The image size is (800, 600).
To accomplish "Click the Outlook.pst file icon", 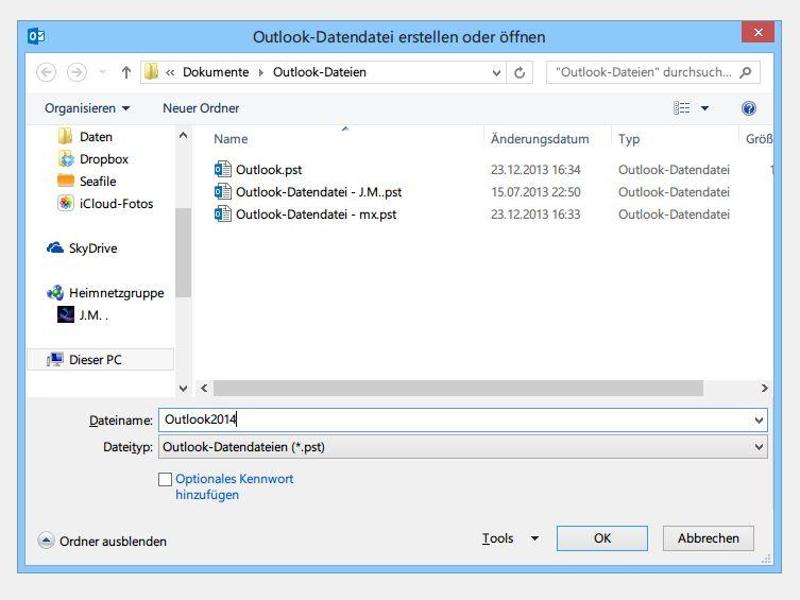I will (x=223, y=169).
